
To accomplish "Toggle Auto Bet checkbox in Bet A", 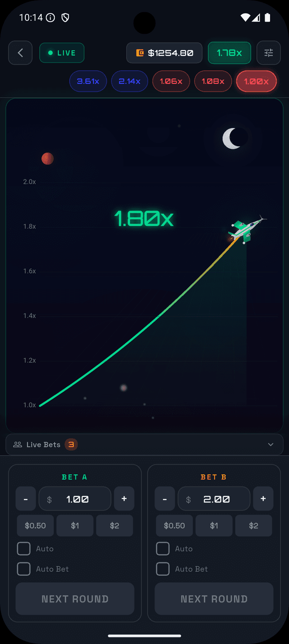I will click(x=23, y=569).
